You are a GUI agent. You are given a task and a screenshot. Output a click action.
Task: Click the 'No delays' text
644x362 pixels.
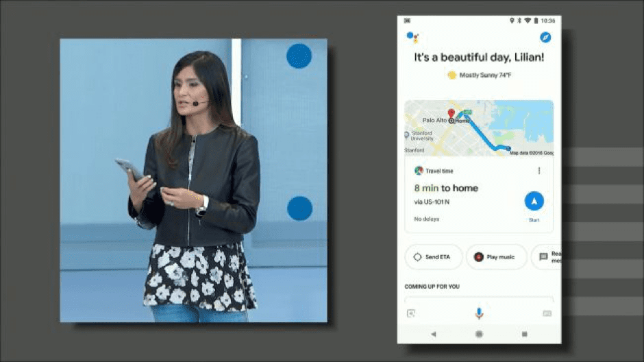(x=426, y=219)
